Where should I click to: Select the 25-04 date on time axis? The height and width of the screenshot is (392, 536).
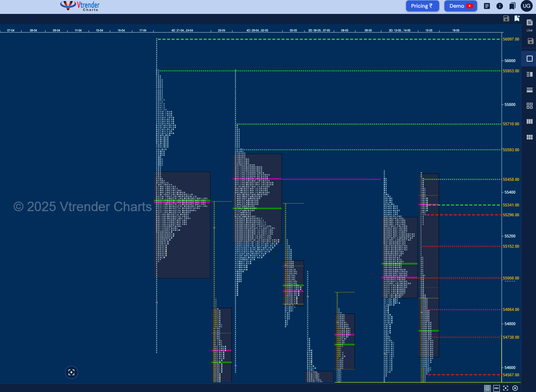(x=222, y=30)
